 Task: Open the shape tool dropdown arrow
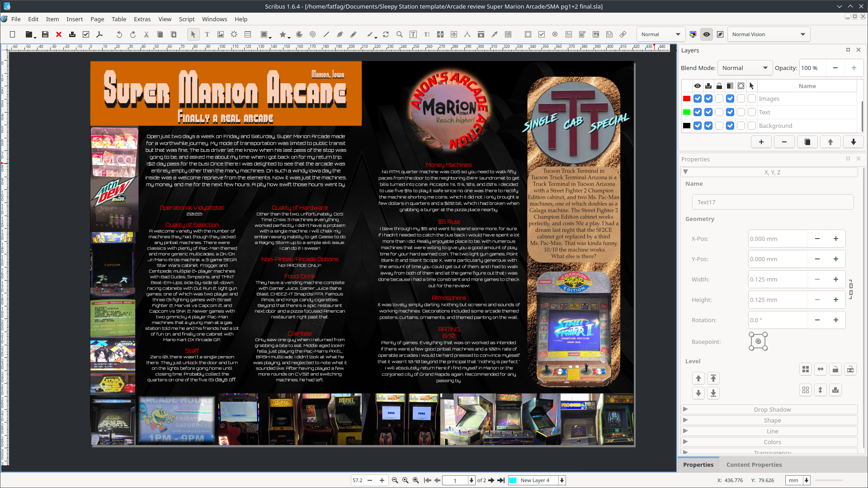point(270,37)
